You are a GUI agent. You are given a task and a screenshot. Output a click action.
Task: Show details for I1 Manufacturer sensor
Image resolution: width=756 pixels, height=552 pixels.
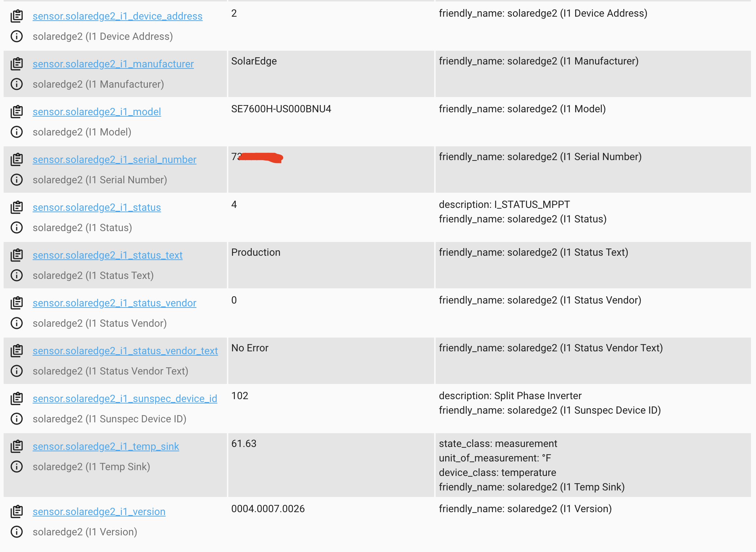(x=17, y=84)
